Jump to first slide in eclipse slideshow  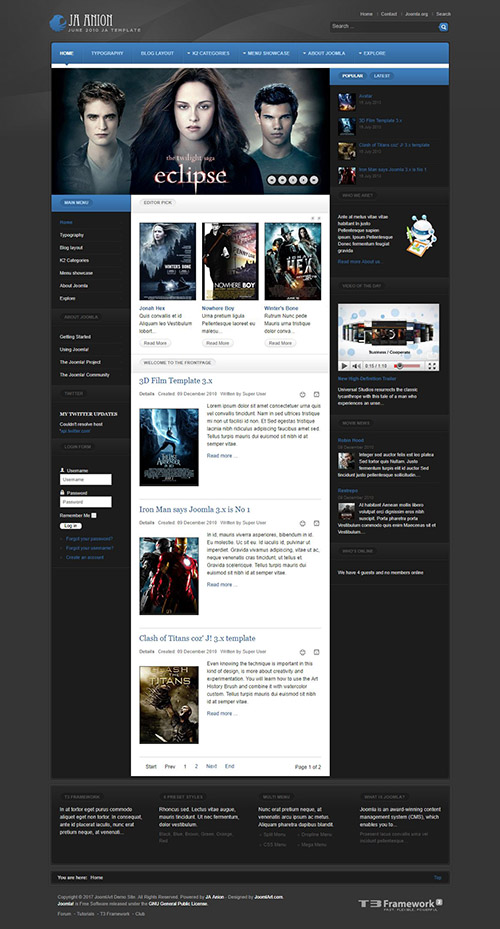coord(274,179)
